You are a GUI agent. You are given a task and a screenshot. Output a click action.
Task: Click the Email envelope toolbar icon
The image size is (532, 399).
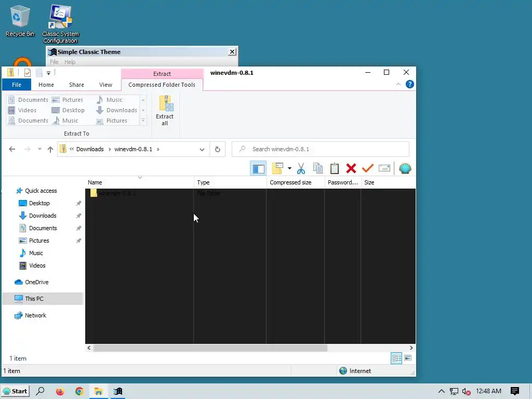click(384, 168)
